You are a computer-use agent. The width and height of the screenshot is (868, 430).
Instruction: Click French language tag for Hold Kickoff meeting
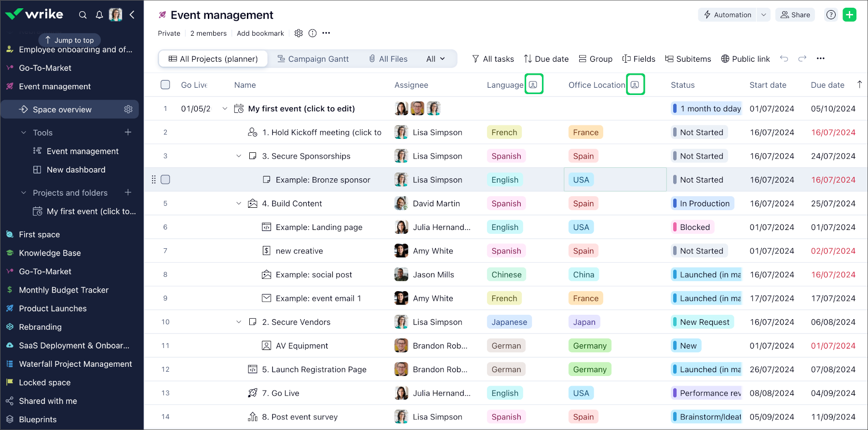pos(504,133)
